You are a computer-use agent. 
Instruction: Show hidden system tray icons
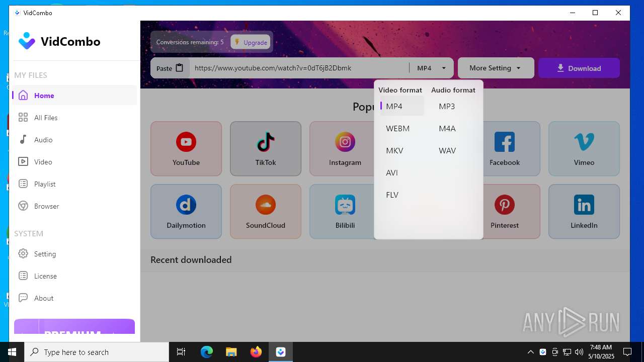[530, 352]
